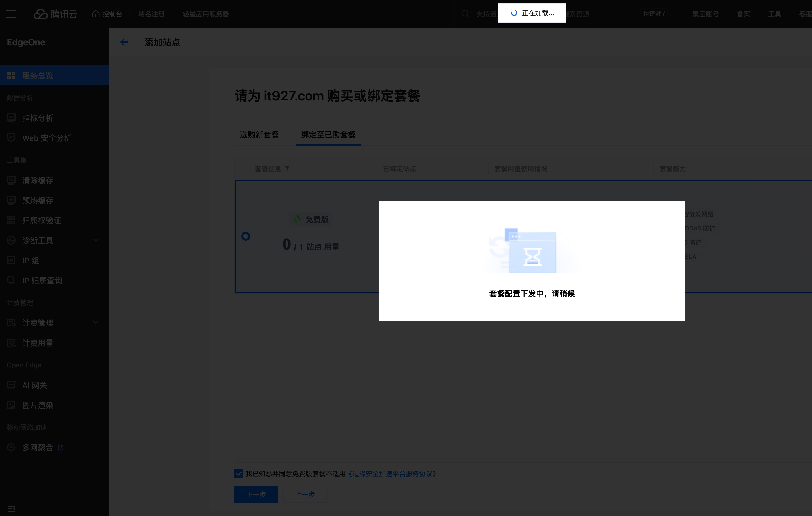Viewport: 812px width, 516px height.
Task: Click the 指标分析 chart icon
Action: [11, 118]
